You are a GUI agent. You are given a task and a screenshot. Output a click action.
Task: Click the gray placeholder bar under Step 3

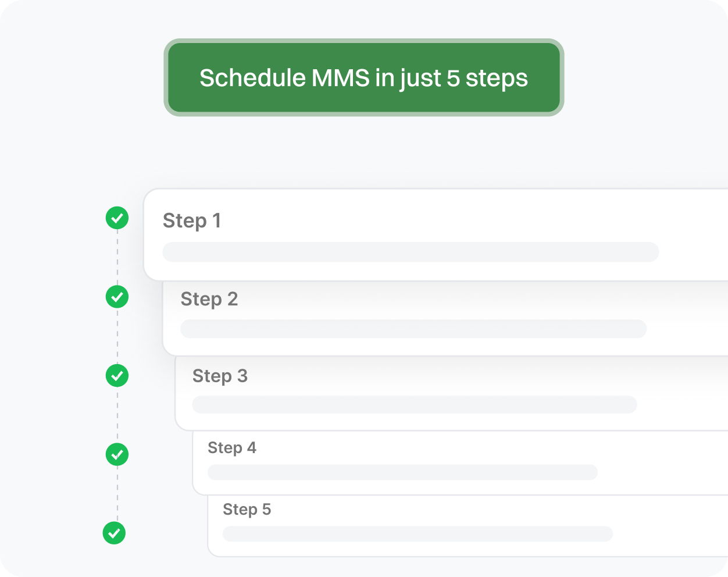414,405
